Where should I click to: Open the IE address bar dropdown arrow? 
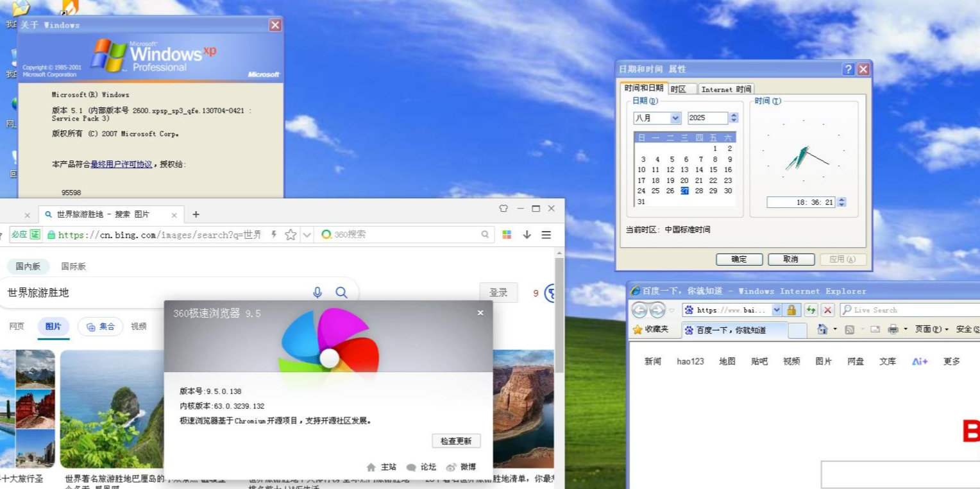pyautogui.click(x=777, y=310)
